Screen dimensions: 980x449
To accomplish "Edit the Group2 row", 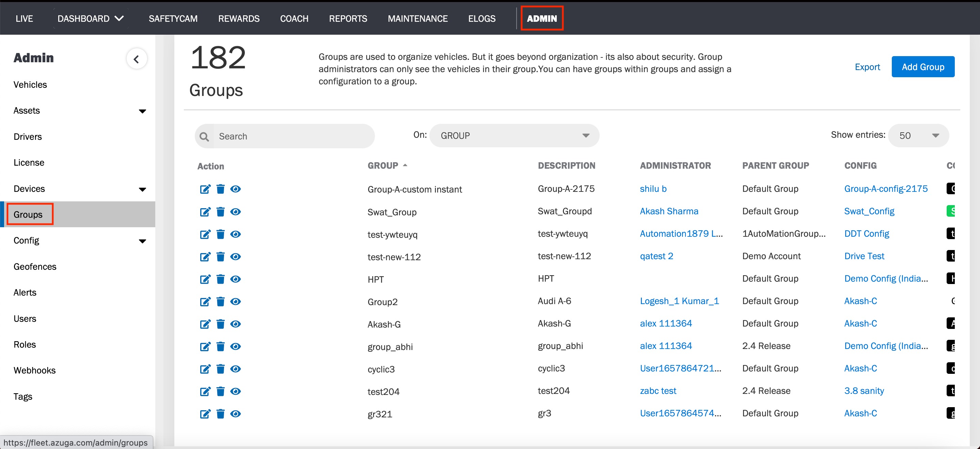I will coord(205,301).
